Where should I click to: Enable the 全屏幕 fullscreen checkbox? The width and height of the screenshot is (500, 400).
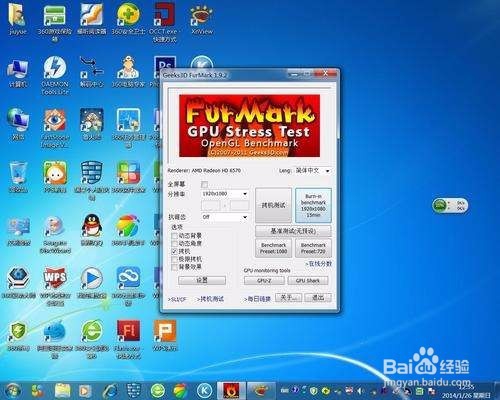204,184
